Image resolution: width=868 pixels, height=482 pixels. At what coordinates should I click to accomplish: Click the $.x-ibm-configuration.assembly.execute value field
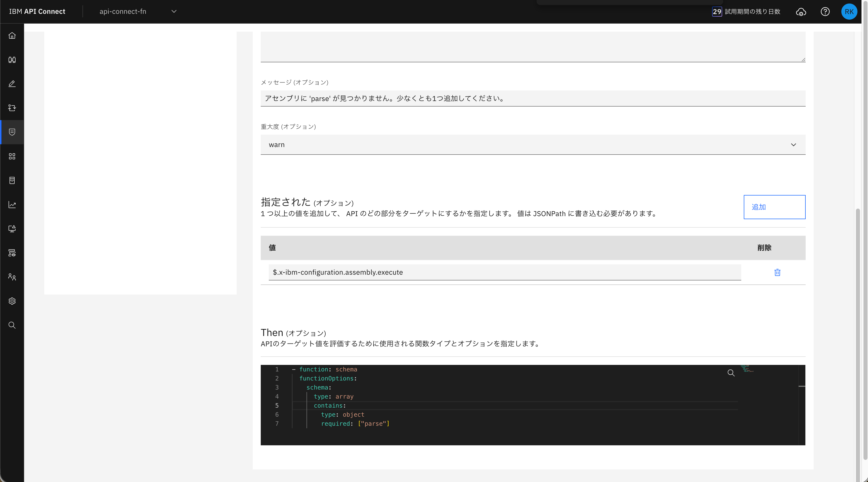click(x=504, y=272)
